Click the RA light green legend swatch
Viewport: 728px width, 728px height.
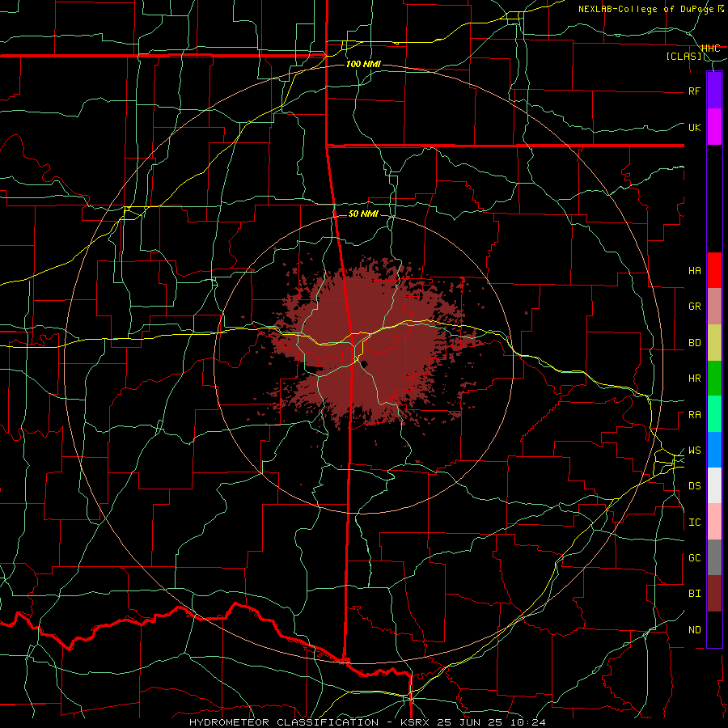(x=714, y=414)
